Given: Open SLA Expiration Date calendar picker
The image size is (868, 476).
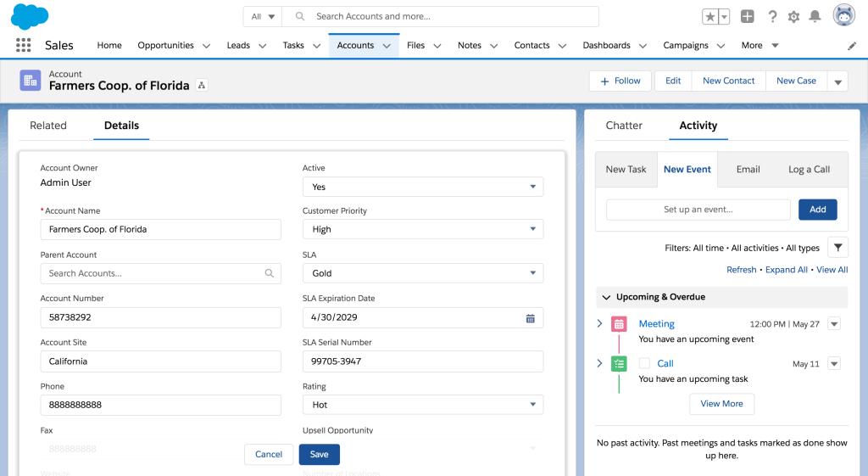Looking at the screenshot, I should tap(531, 318).
